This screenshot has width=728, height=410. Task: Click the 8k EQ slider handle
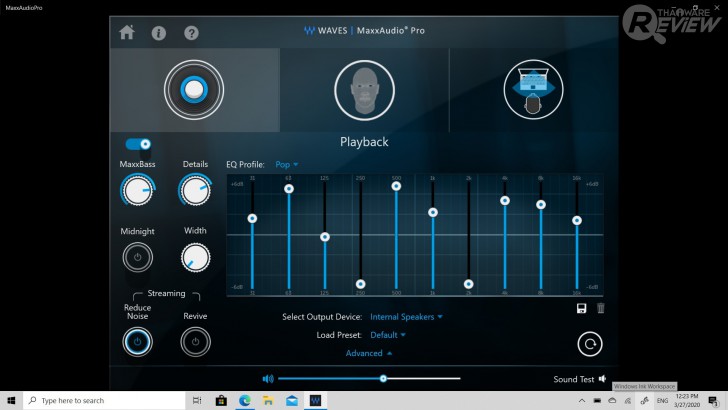coord(541,205)
